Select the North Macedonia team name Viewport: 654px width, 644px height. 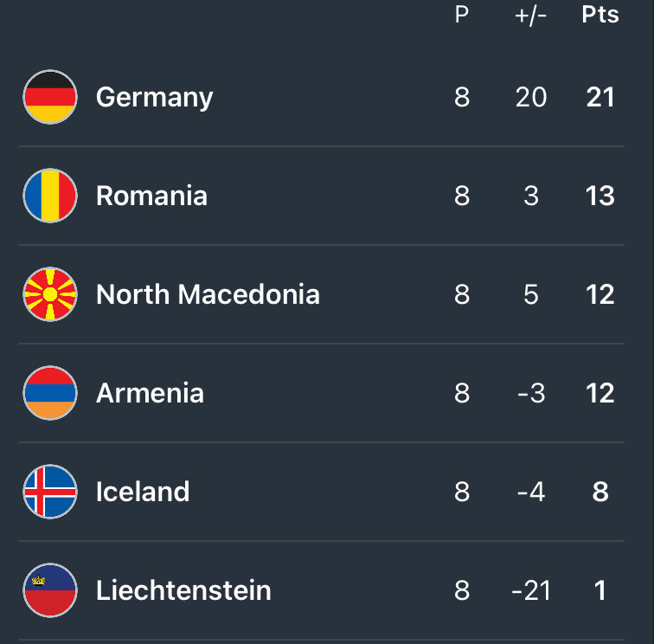208,294
